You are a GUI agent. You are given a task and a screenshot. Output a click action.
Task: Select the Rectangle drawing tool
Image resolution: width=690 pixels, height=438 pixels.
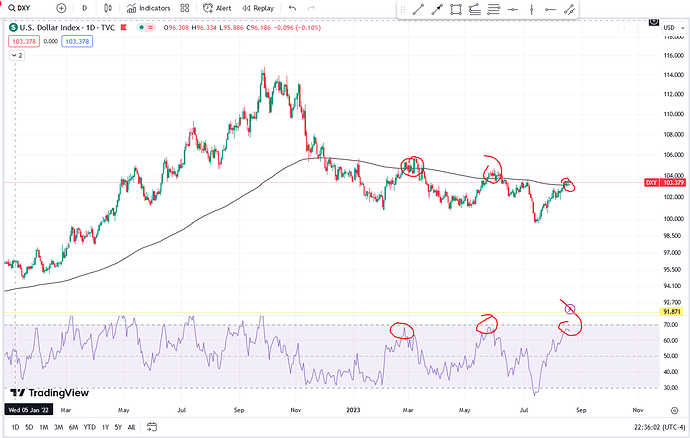tap(456, 9)
